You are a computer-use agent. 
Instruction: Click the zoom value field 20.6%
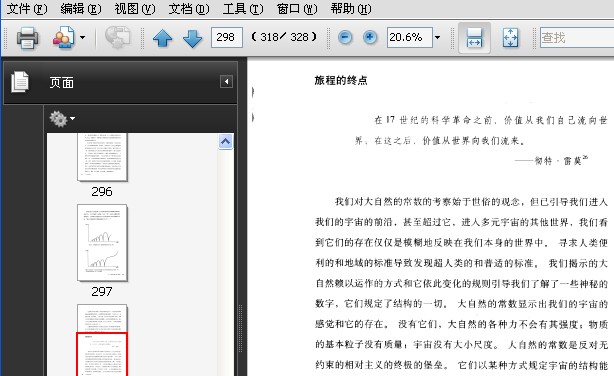pos(410,38)
